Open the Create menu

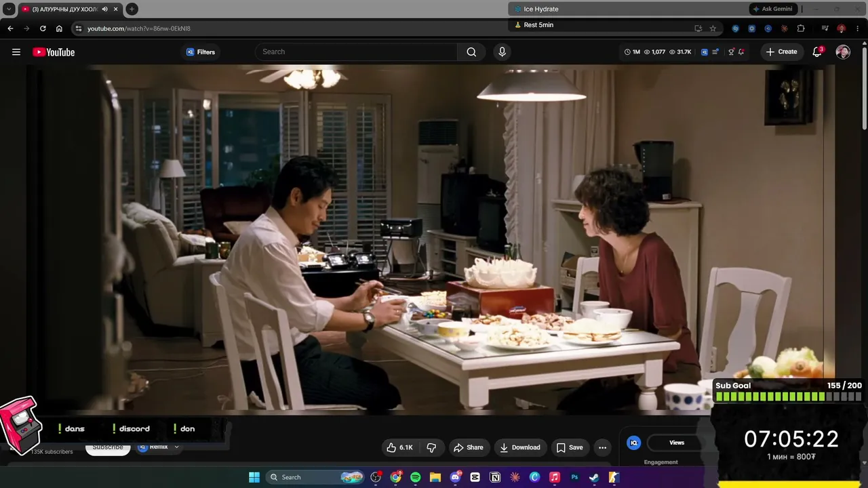781,52
